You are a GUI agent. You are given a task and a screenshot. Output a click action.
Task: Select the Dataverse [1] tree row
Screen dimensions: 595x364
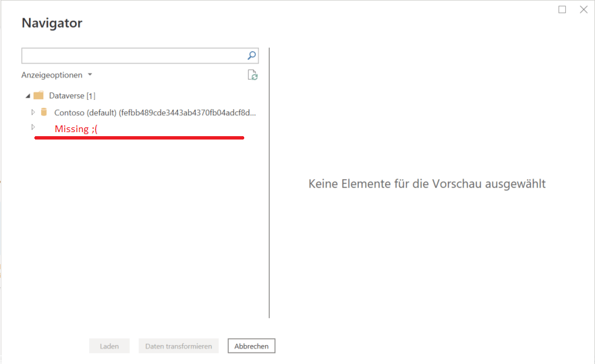[x=72, y=96]
